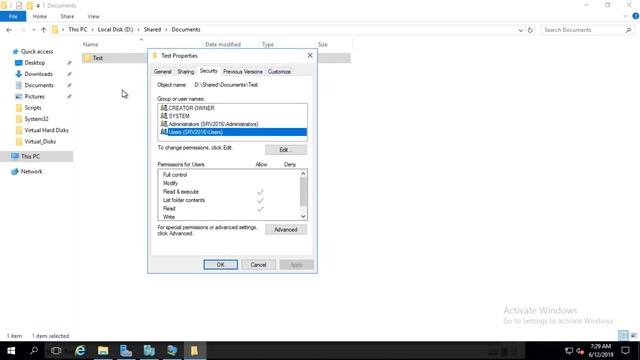Open System32 folder in sidebar
The width and height of the screenshot is (640, 360).
coord(36,119)
